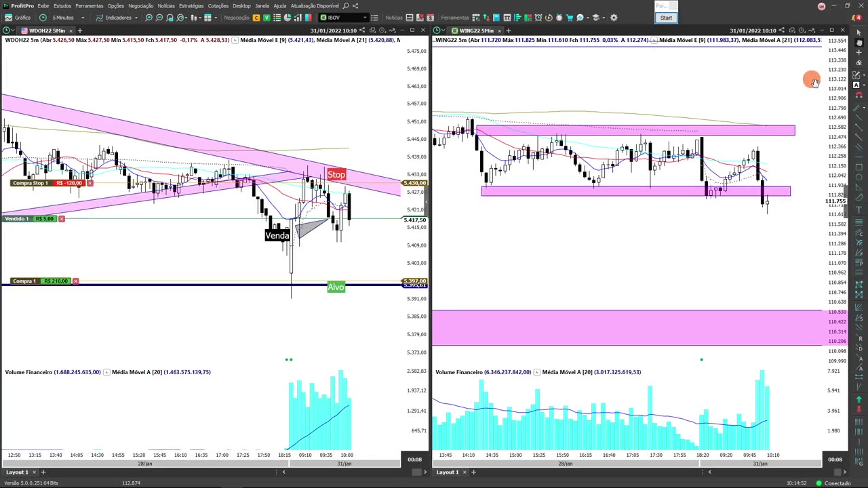Click the notification bell with badge 4

856,18
